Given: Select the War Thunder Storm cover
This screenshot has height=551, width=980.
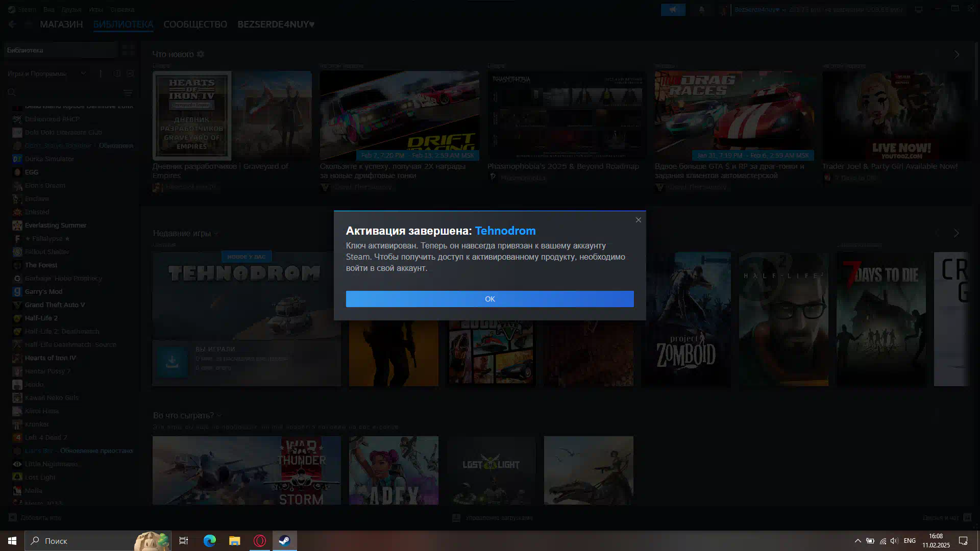Looking at the screenshot, I should (x=247, y=470).
